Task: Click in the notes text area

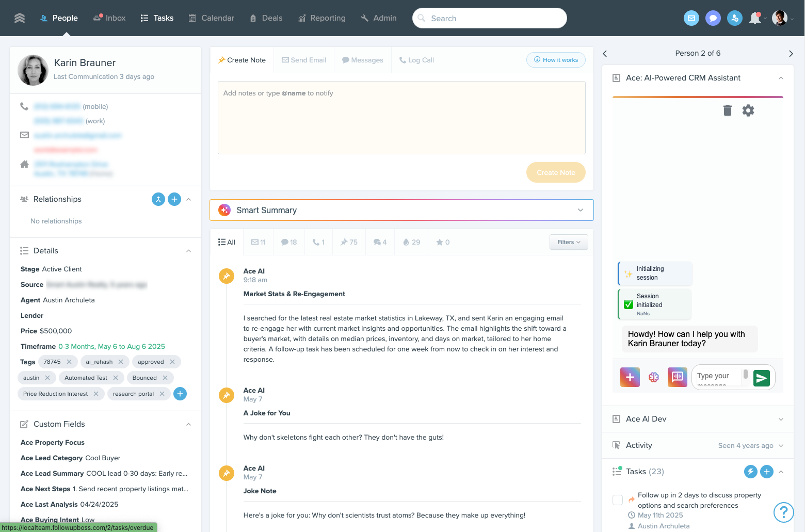Action: point(401,118)
